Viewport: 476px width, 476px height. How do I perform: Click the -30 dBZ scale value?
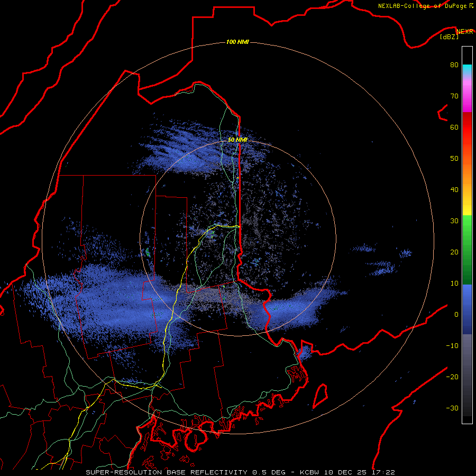click(452, 408)
